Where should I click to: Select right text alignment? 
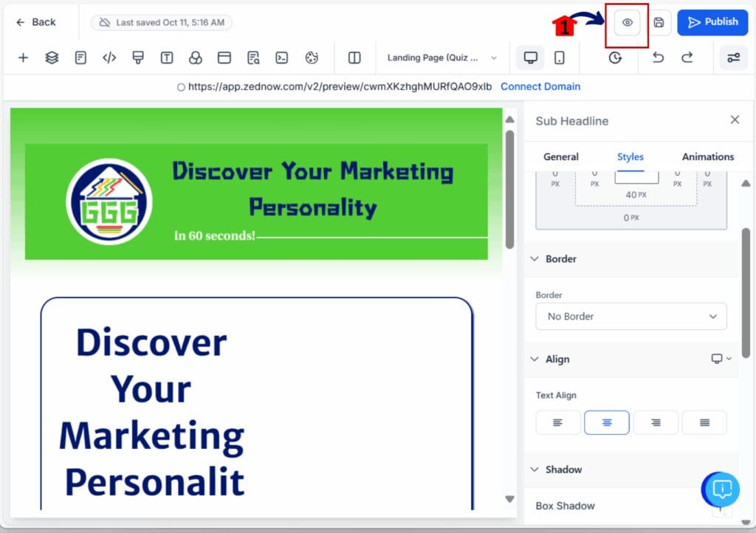[656, 422]
